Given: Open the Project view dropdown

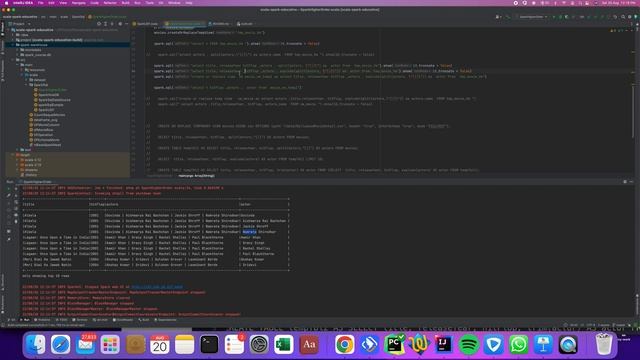Looking at the screenshot, I should point(20,24).
